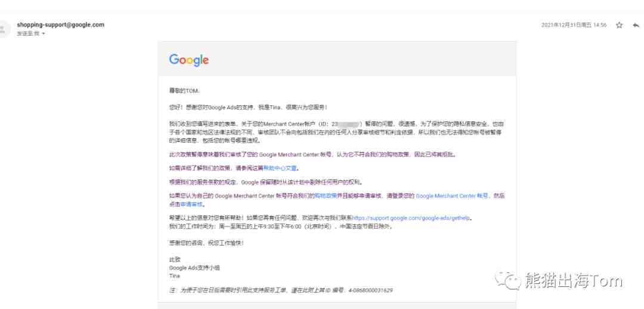Click the sender address shopping-support@google.com

60,24
